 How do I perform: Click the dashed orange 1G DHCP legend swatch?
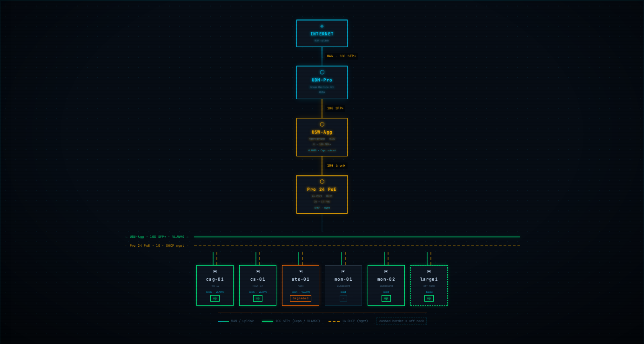[x=334, y=321]
